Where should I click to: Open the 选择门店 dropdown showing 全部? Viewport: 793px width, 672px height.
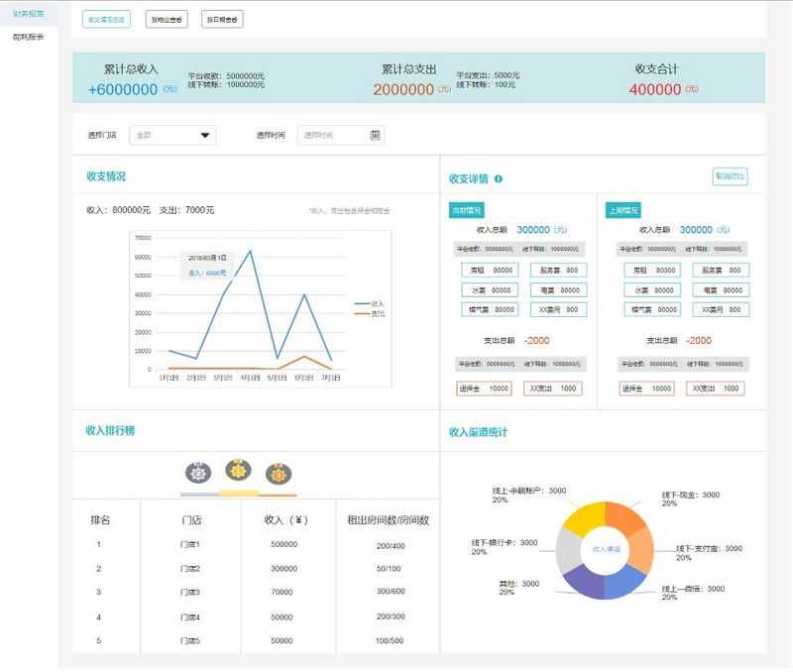point(170,135)
